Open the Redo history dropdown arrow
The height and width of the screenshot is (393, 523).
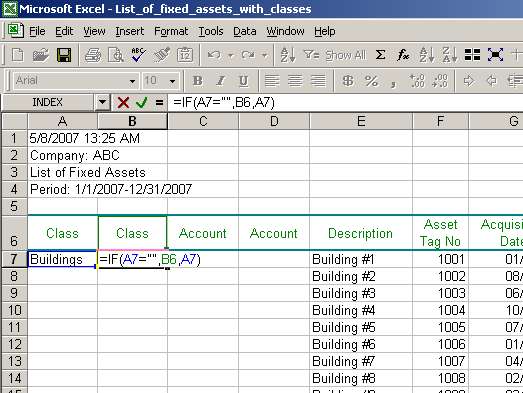pyautogui.click(x=264, y=55)
